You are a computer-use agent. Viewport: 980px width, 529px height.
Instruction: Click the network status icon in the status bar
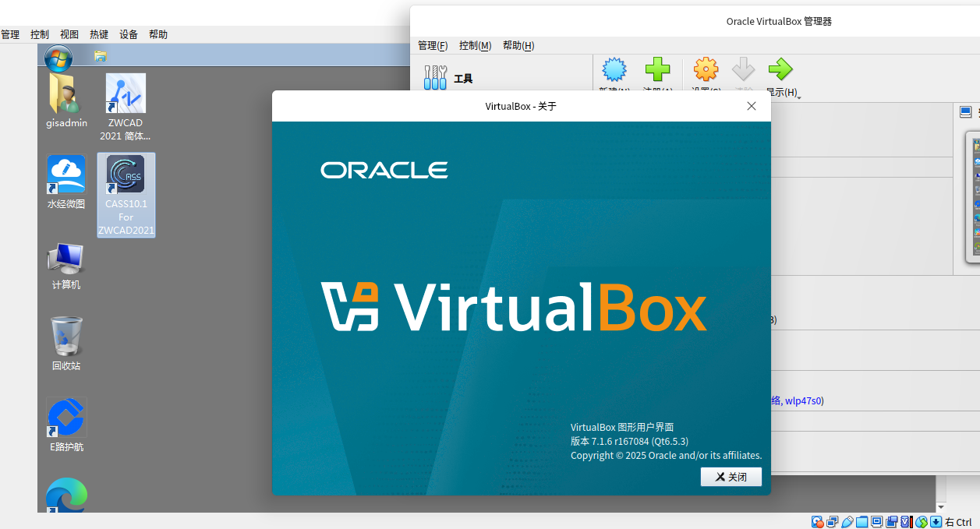[832, 521]
